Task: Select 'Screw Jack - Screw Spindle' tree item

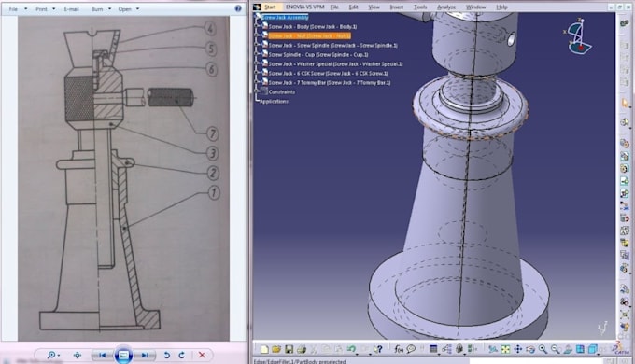Action: click(x=332, y=46)
